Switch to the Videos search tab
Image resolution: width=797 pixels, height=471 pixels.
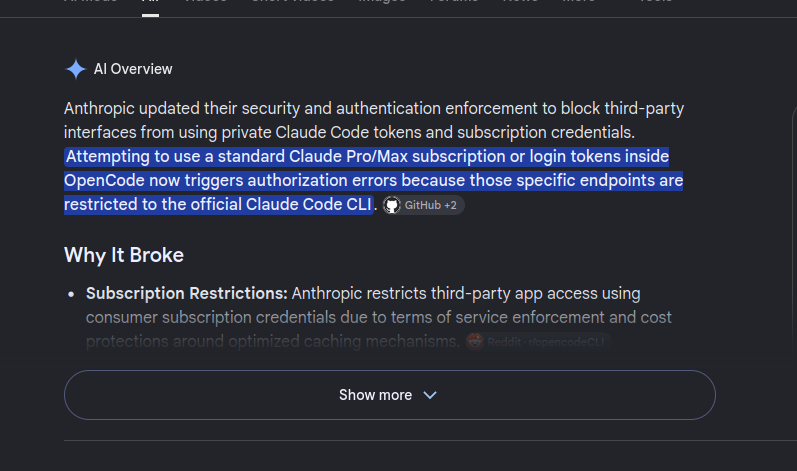(x=205, y=2)
